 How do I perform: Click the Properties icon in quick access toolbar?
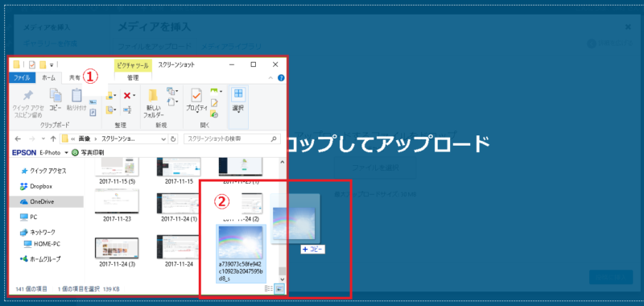31,64
